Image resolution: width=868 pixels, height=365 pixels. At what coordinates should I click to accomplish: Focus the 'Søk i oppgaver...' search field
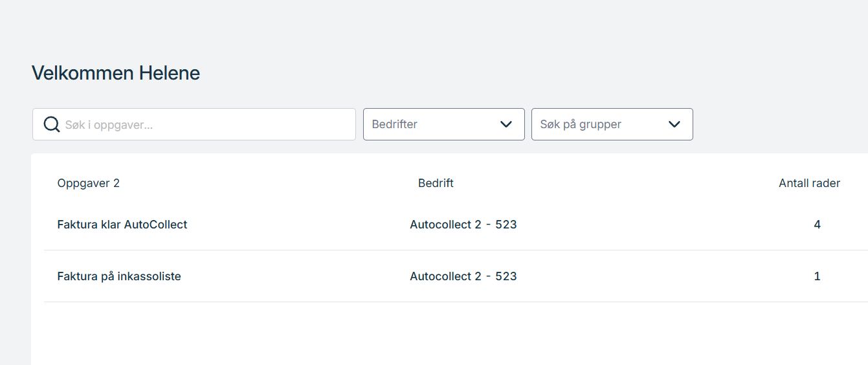(x=194, y=124)
